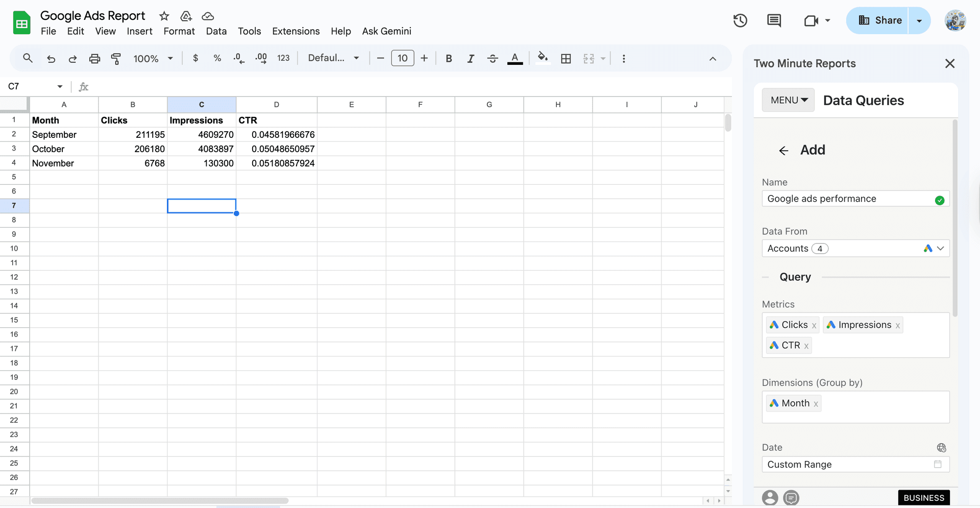Open the comments panel
This screenshot has height=508, width=980.
774,20
